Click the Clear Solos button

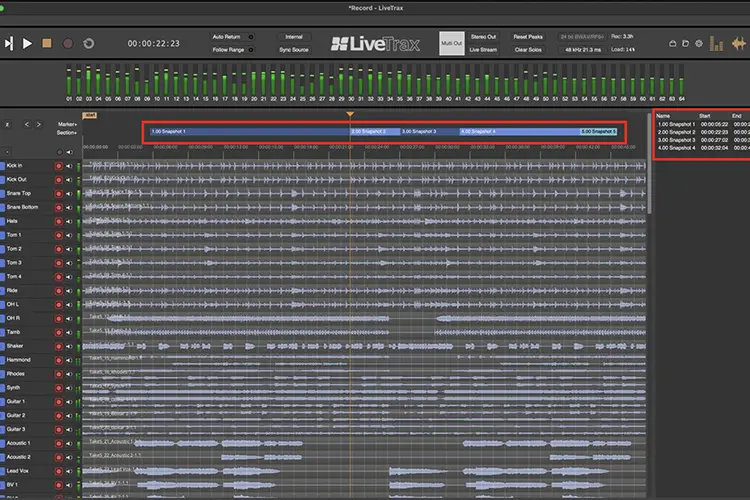[x=528, y=50]
